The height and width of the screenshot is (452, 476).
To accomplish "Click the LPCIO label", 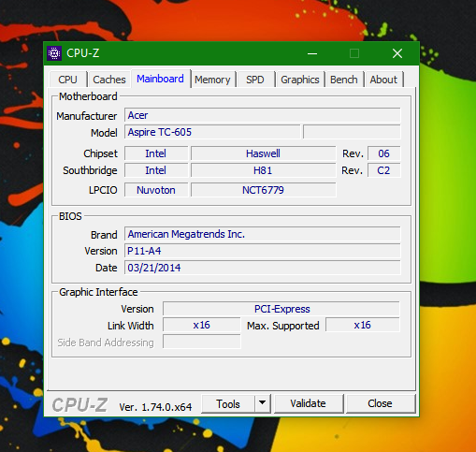I will (x=103, y=190).
